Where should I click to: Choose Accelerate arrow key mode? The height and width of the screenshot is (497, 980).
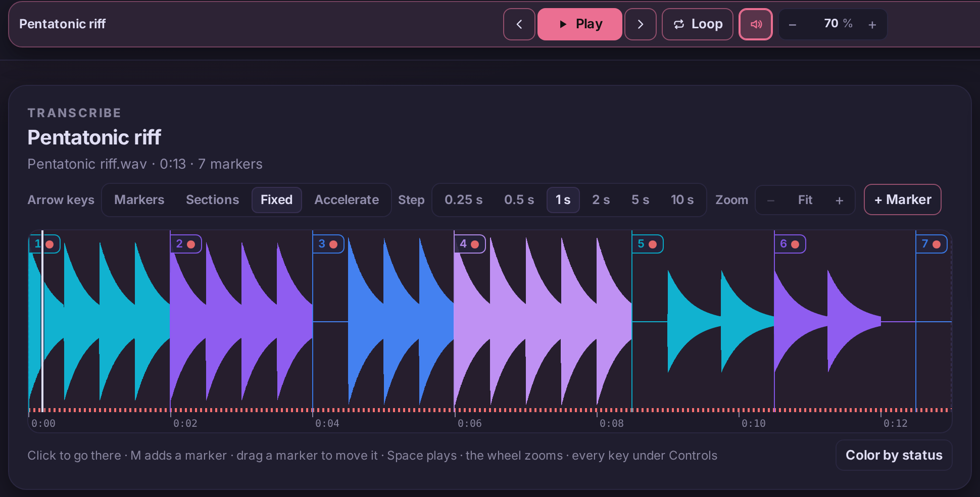pyautogui.click(x=347, y=200)
